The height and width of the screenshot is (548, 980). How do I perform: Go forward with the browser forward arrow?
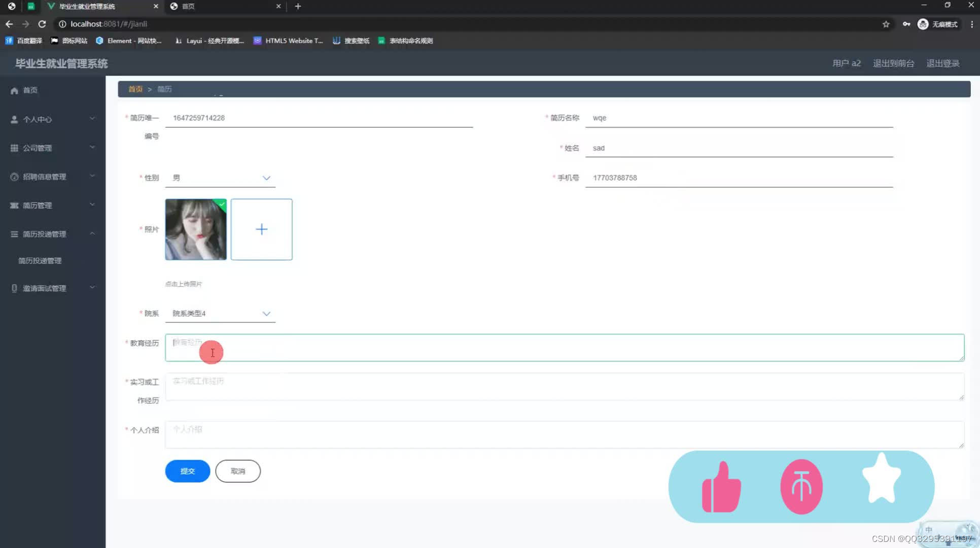point(25,24)
